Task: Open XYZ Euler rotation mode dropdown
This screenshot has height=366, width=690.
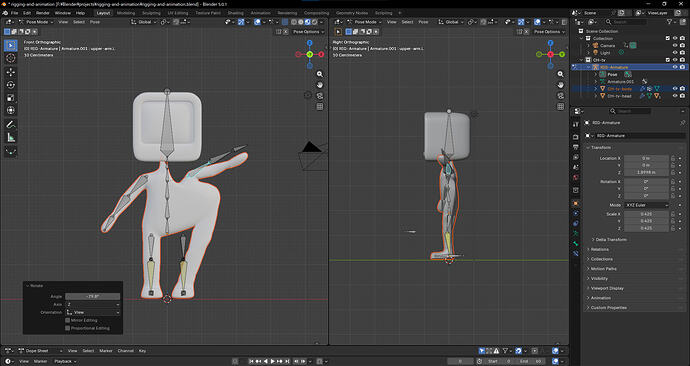Action: (x=646, y=205)
